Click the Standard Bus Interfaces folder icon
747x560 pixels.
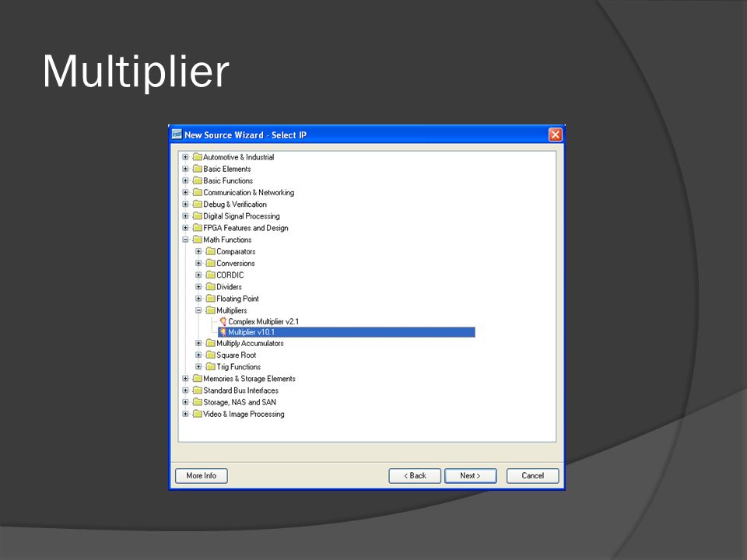click(x=197, y=390)
